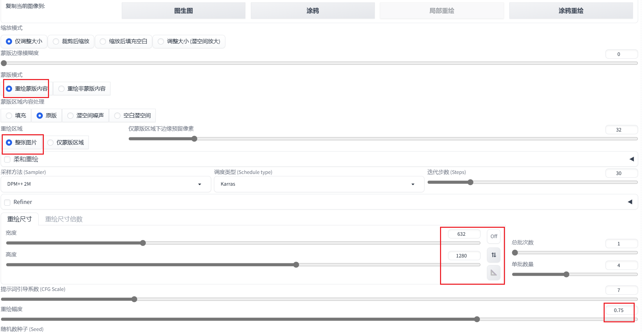644x332 pixels.
Task: Switch to the 重绘尺寸 tab
Action: pos(20,219)
